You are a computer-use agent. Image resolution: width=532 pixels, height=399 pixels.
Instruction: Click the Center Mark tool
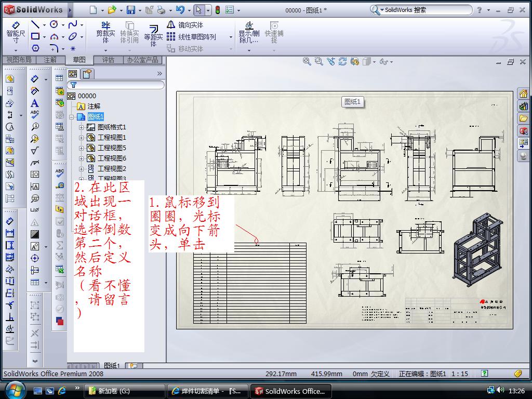[x=35, y=258]
